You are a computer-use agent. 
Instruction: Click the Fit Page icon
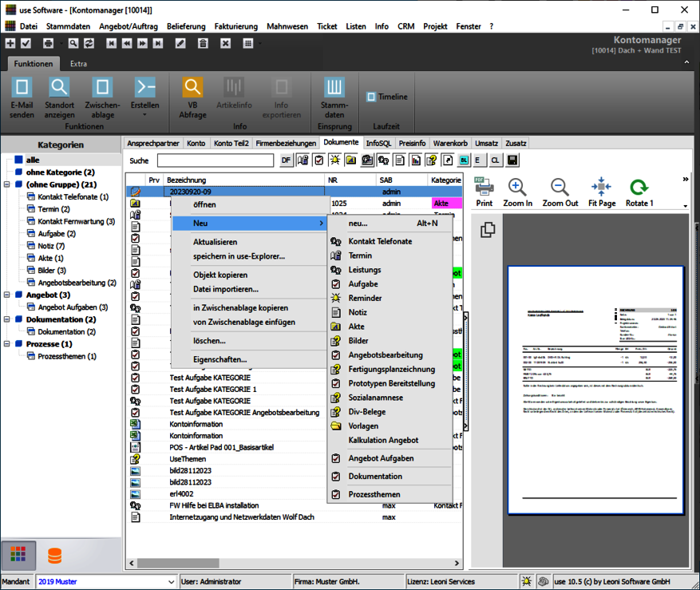(x=601, y=192)
